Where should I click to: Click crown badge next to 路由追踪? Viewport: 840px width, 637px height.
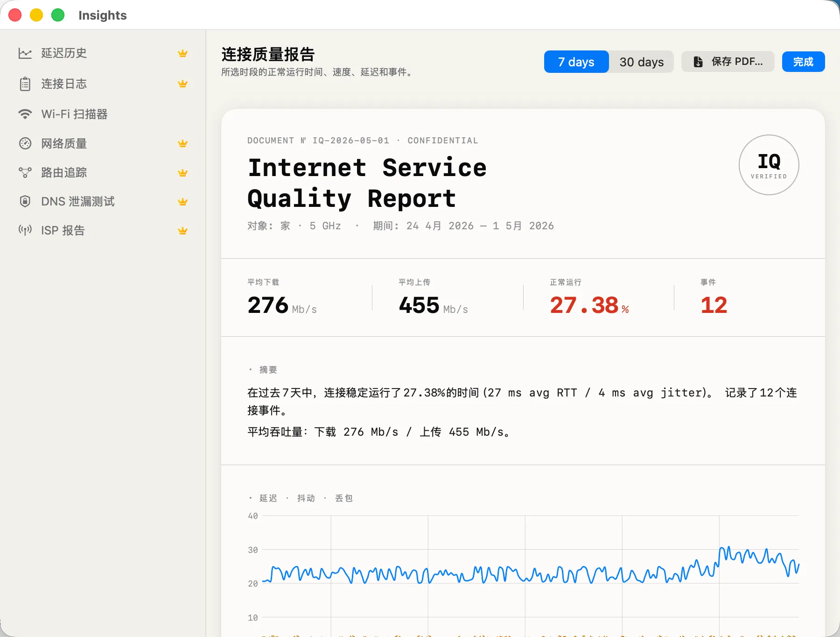point(182,173)
